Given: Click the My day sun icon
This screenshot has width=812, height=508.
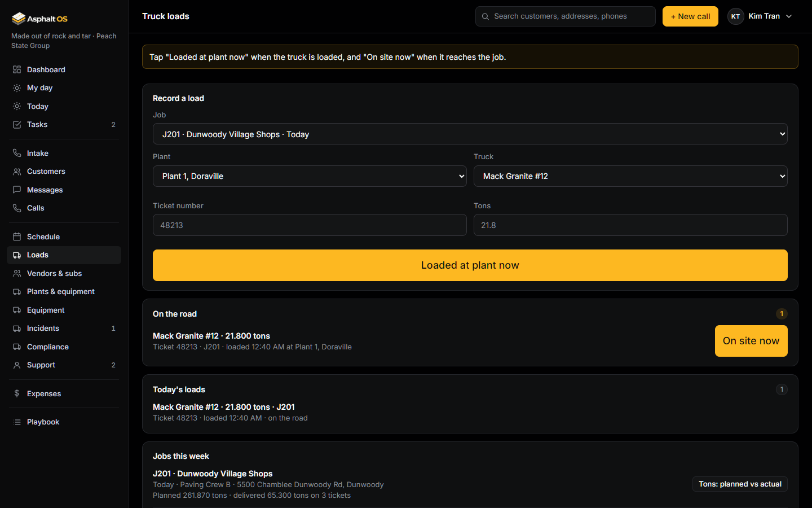Looking at the screenshot, I should [17, 88].
